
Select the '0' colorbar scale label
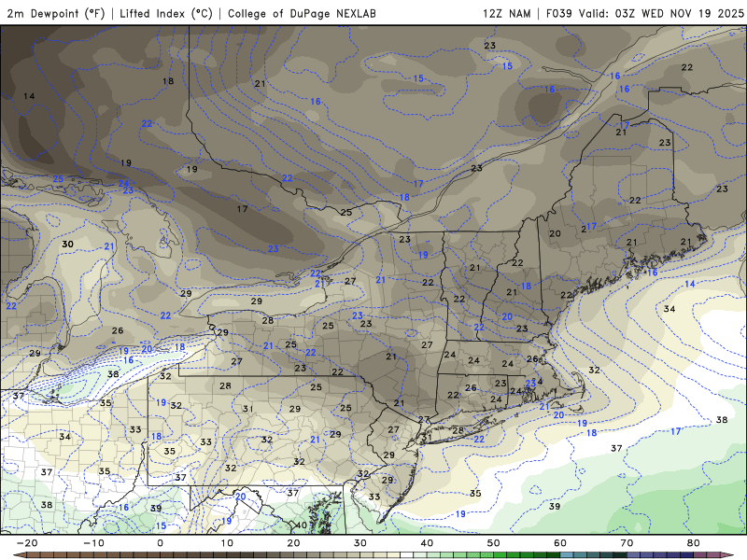pyautogui.click(x=160, y=543)
